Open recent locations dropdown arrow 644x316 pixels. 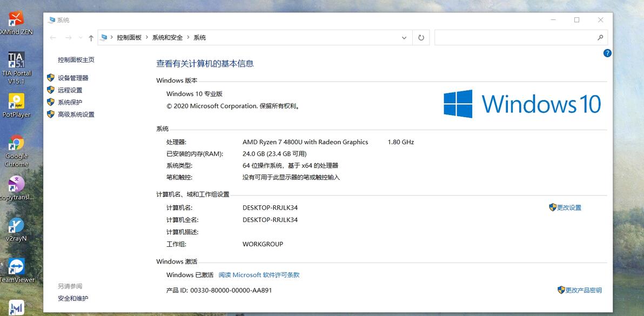click(79, 38)
